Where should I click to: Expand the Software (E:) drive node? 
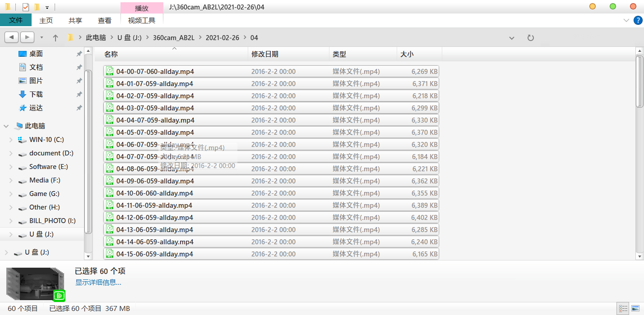click(x=11, y=167)
